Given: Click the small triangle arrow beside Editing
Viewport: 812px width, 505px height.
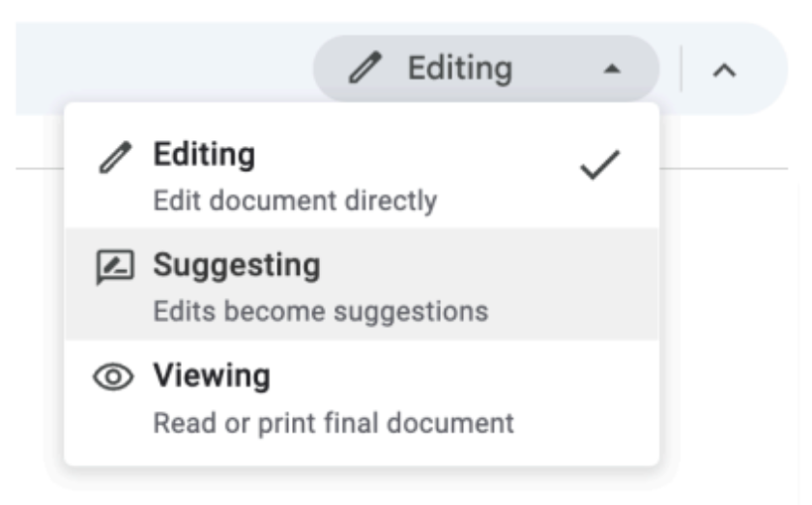Looking at the screenshot, I should click(612, 69).
